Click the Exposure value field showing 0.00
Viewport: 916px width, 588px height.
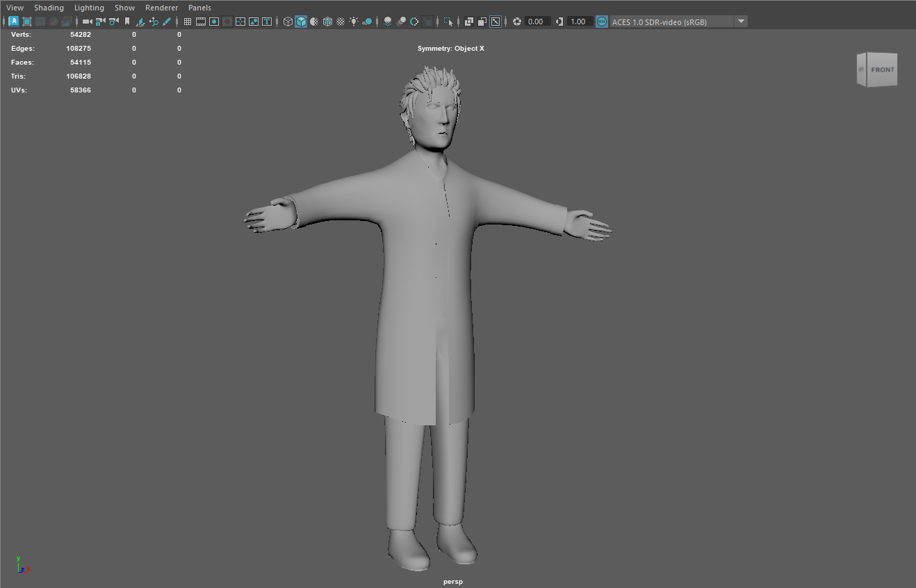(x=537, y=22)
